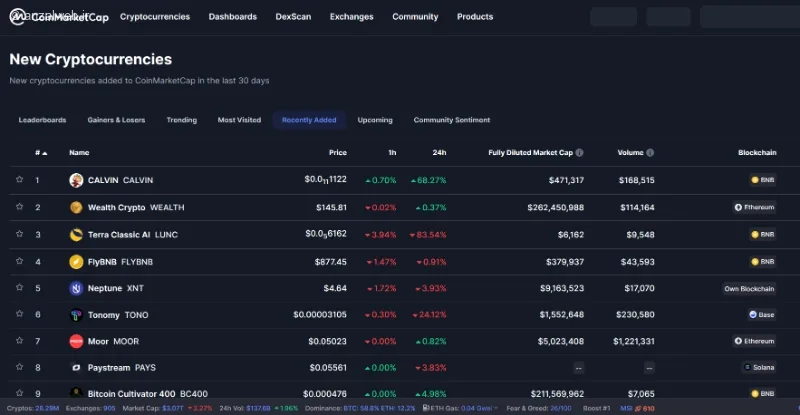Viewport: 800px width, 415px height.
Task: Click the Moor red coin icon
Action: [x=76, y=341]
